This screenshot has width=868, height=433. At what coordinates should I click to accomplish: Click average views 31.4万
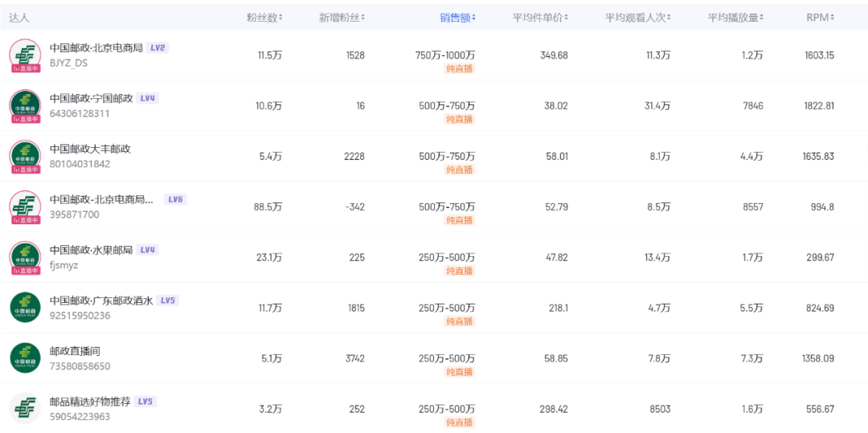coord(659,105)
